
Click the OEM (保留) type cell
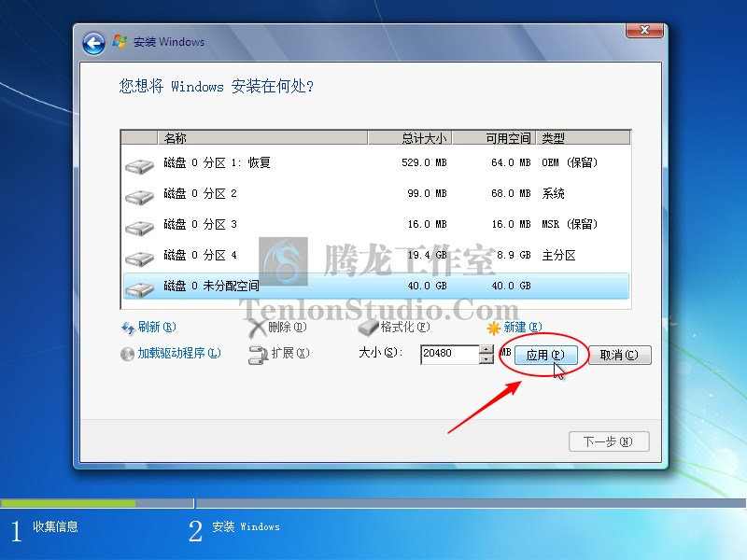coord(570,162)
